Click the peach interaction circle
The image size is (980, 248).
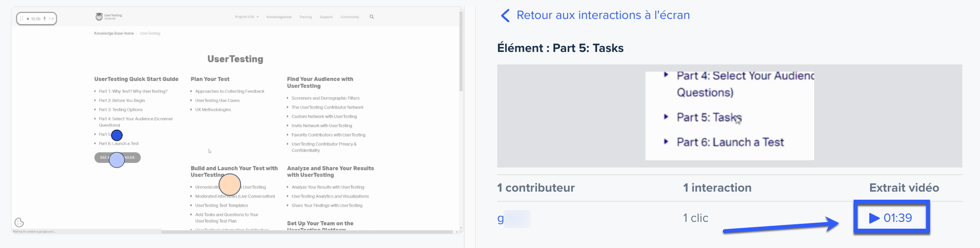[x=230, y=185]
